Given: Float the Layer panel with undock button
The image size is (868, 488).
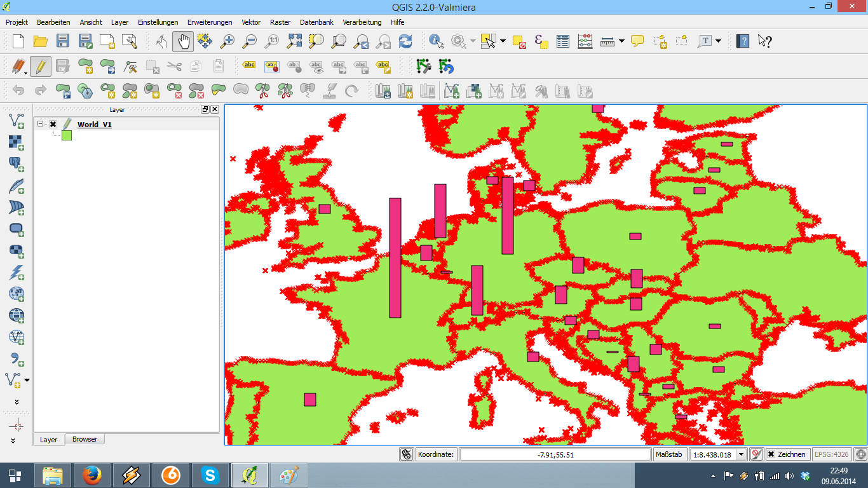Looking at the screenshot, I should pyautogui.click(x=205, y=109).
